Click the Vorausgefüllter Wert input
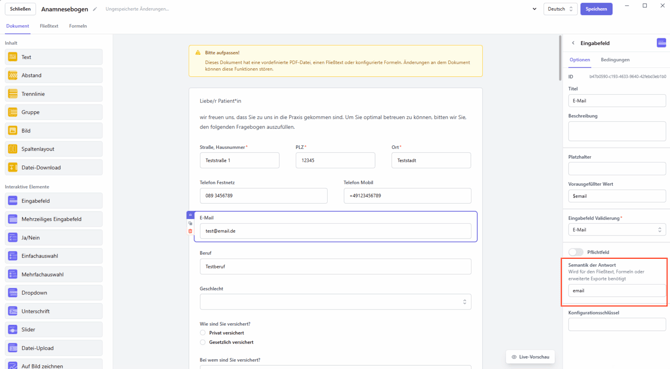Screen dimensions: 670x369 coord(617,196)
